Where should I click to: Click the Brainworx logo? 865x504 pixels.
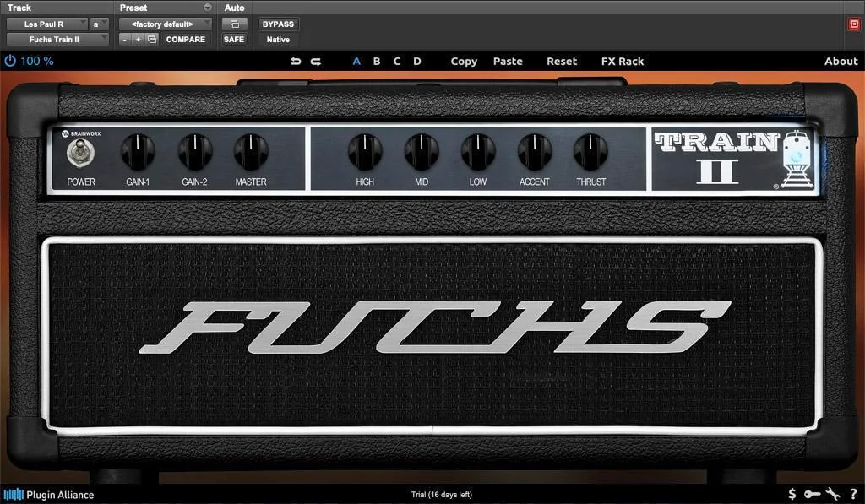pyautogui.click(x=81, y=133)
